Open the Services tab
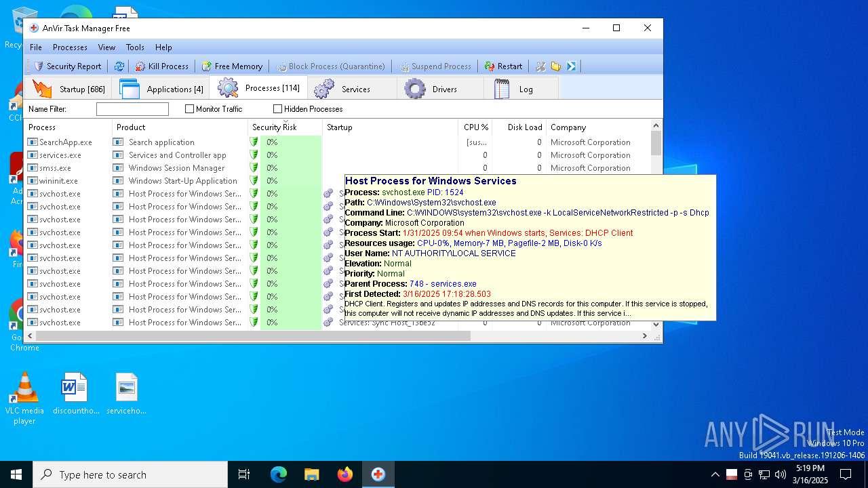Image resolution: width=868 pixels, height=488 pixels. tap(352, 89)
